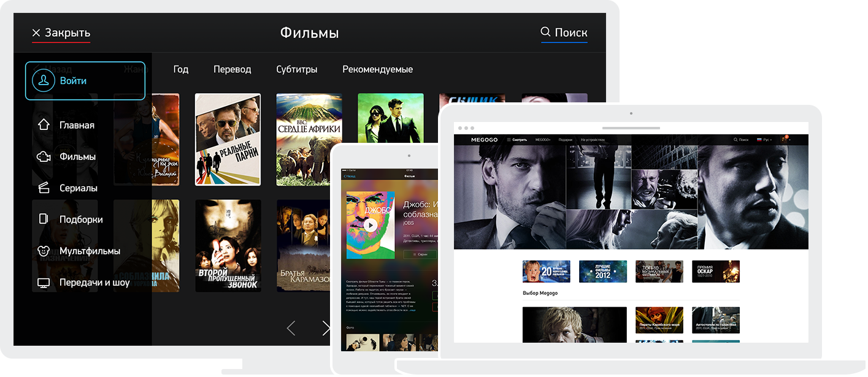This screenshot has width=868, height=377.
Task: Open large blond man featured thumbnail
Action: pos(575,325)
